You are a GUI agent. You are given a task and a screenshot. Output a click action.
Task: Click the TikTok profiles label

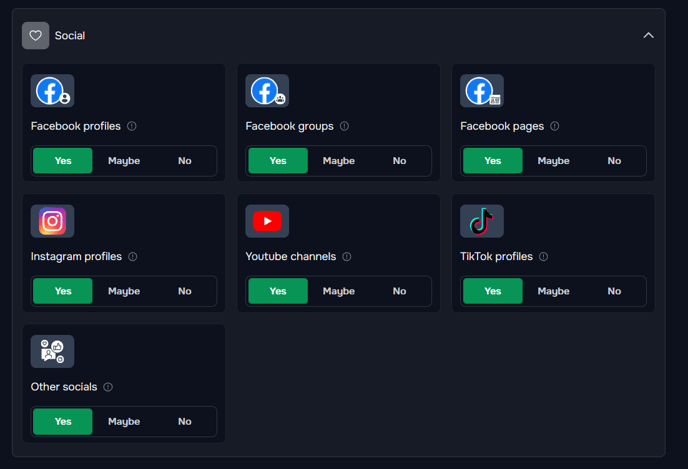[496, 257]
